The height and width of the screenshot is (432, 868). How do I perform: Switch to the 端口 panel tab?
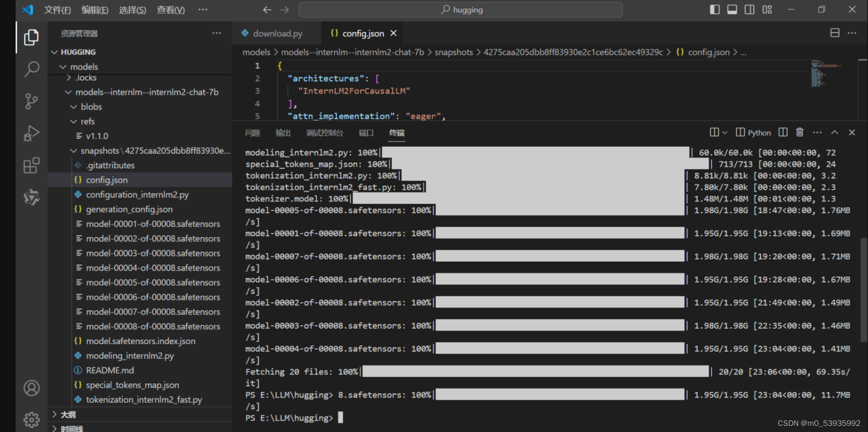pos(366,133)
